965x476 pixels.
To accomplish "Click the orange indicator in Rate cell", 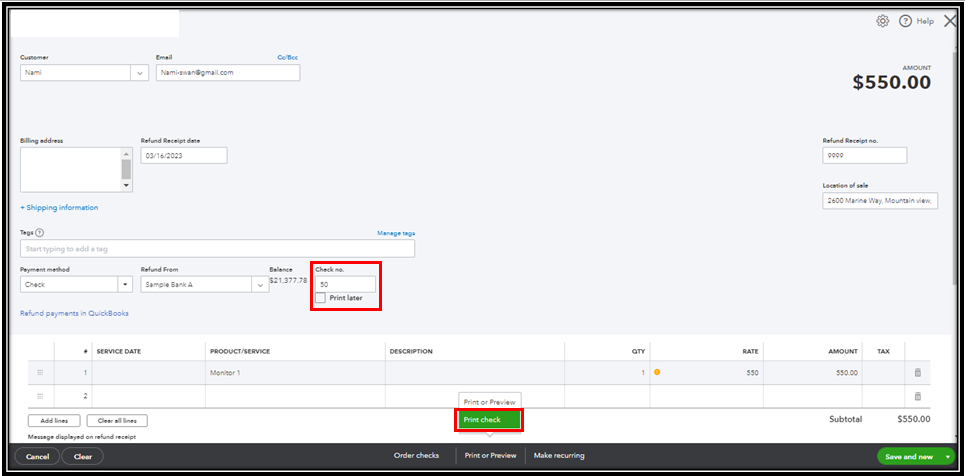I will (x=657, y=372).
